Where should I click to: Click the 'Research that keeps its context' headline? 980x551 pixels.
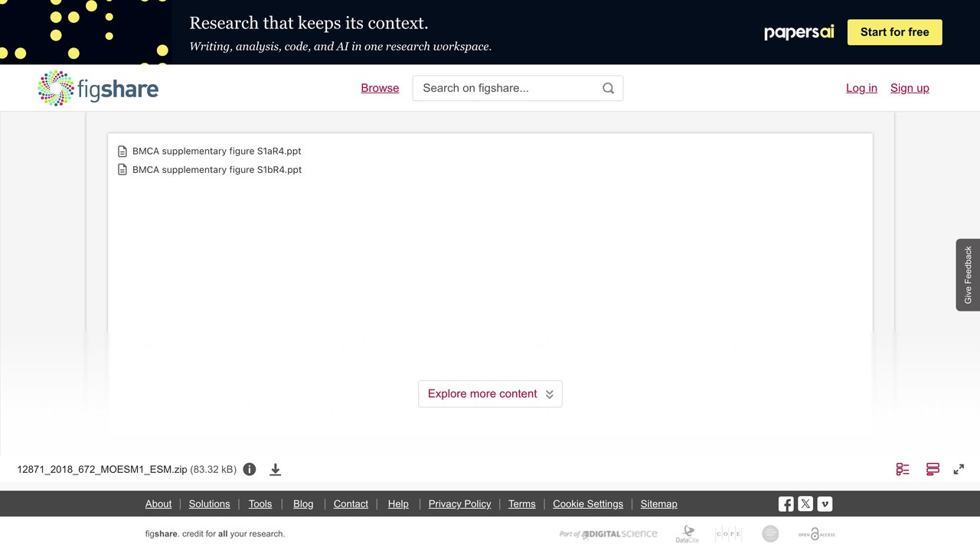coord(309,23)
